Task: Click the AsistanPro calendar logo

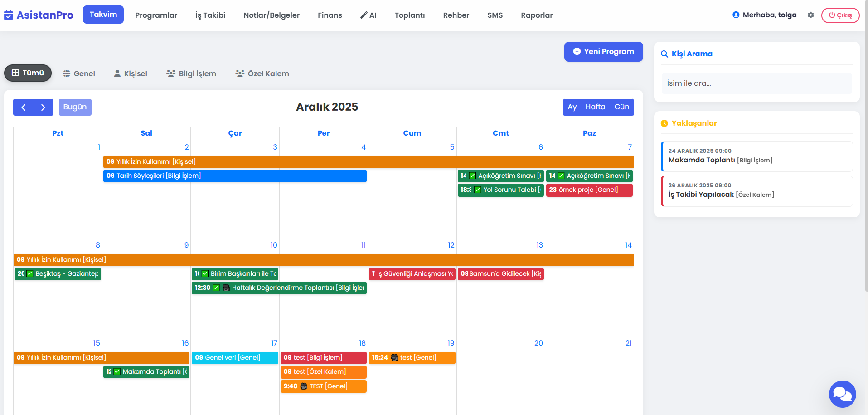Action: coord(8,15)
